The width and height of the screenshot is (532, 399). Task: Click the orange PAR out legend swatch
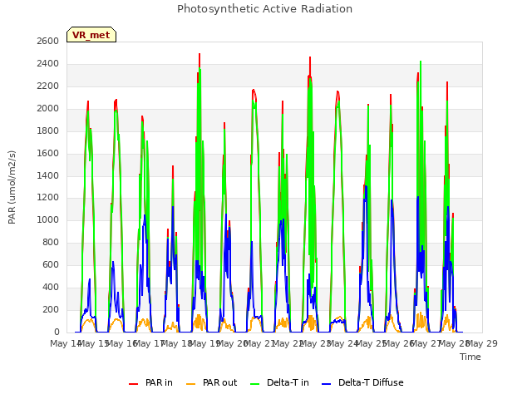click(191, 383)
